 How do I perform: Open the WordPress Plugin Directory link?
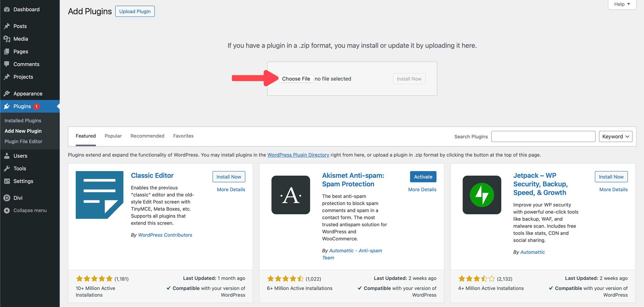point(298,155)
